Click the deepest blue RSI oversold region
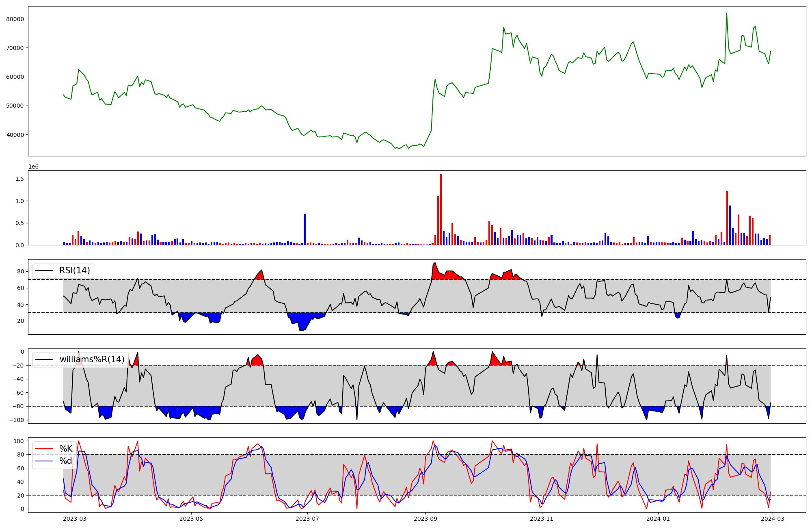This screenshot has width=812, height=528. click(x=302, y=320)
